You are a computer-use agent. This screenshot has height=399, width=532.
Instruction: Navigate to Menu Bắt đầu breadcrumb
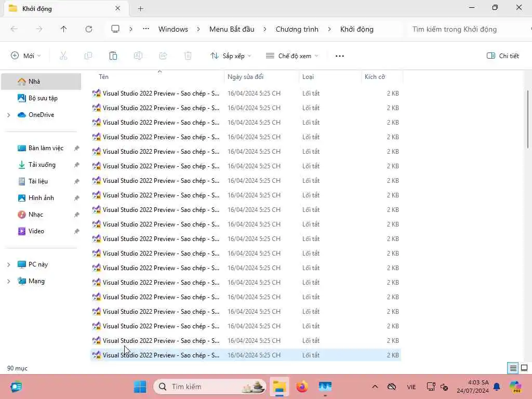232,29
